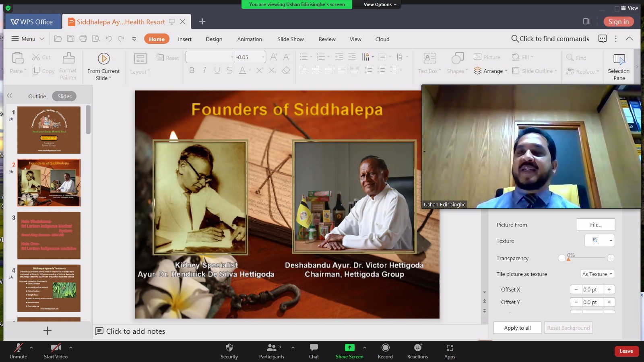Open Zoom Reactions

pyautogui.click(x=417, y=351)
